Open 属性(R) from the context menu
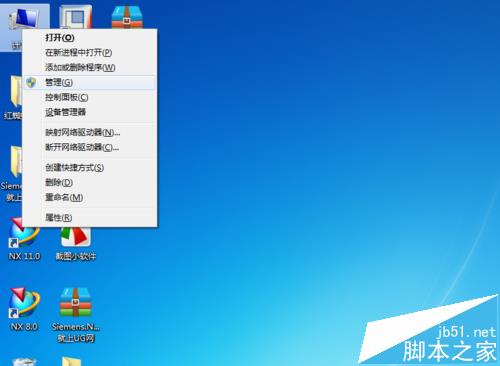 coord(90,218)
